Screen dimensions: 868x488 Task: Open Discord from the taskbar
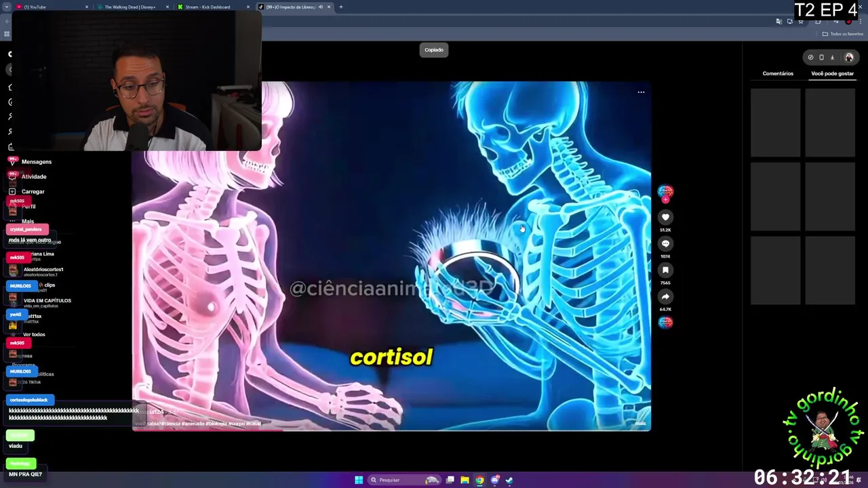click(x=495, y=480)
